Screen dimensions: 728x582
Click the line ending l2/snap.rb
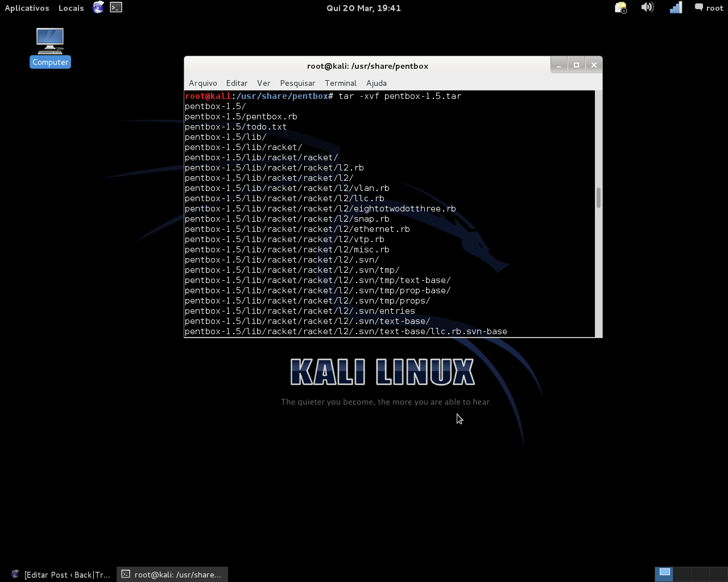click(x=287, y=219)
